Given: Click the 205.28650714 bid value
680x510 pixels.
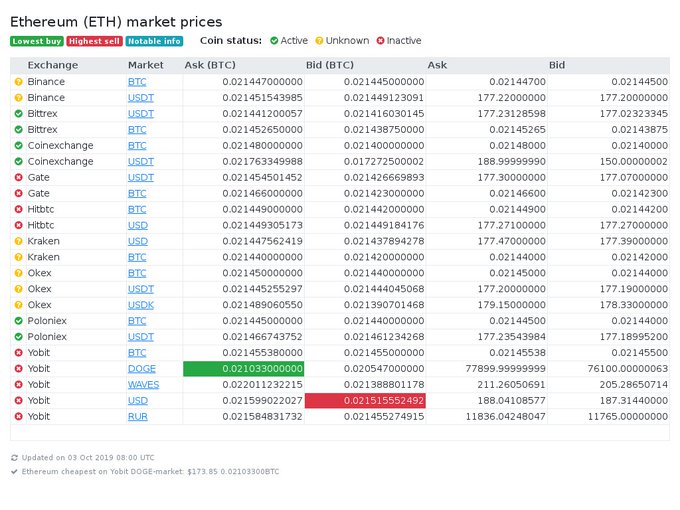Looking at the screenshot, I should [634, 384].
